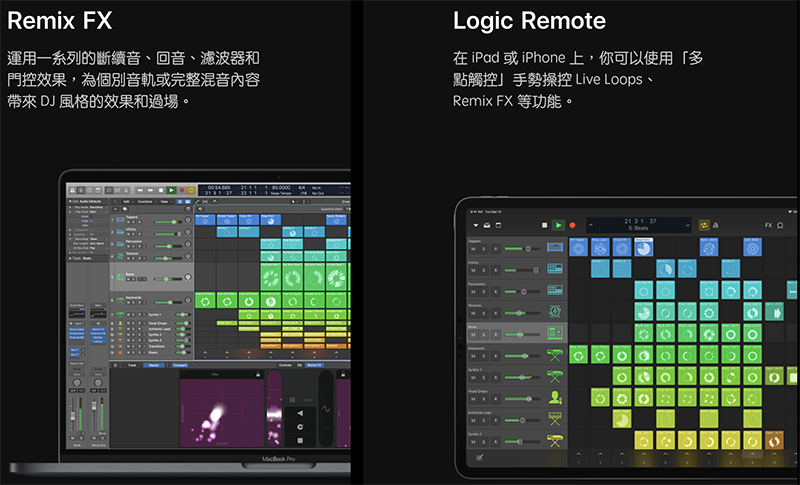The width and height of the screenshot is (800, 485).
Task: Click the Stop button in MacBook toolbar
Action: 161,190
